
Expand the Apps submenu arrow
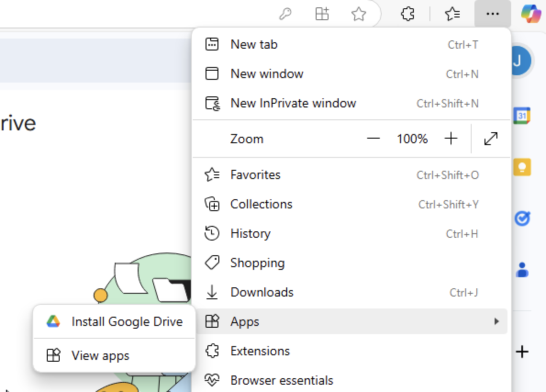click(496, 321)
